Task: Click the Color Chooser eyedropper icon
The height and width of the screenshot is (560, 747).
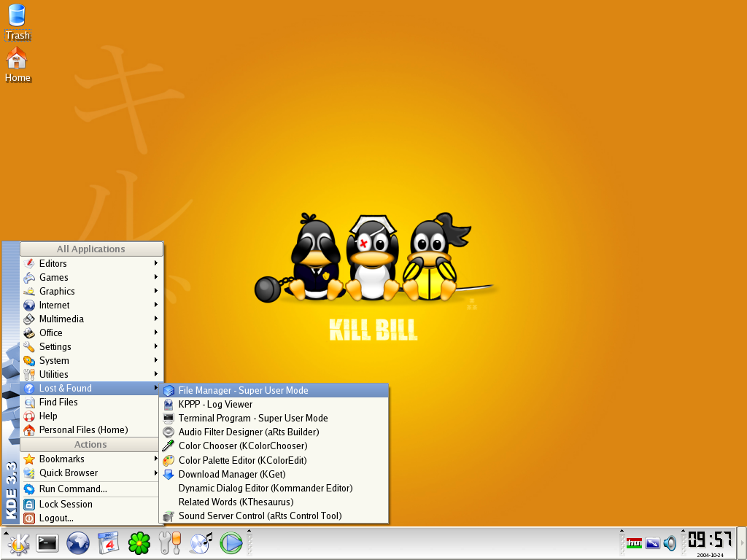Action: tap(169, 446)
